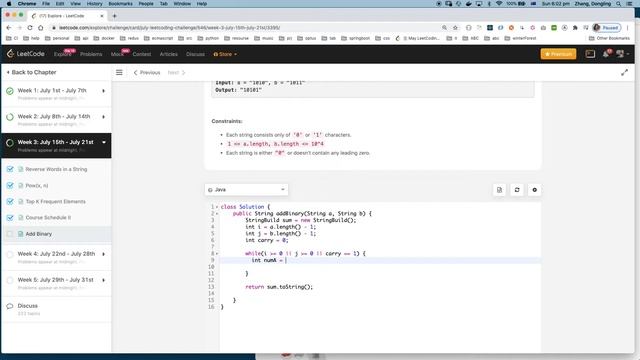Click the Apple menu icon
640x360 pixels.
point(9,4)
